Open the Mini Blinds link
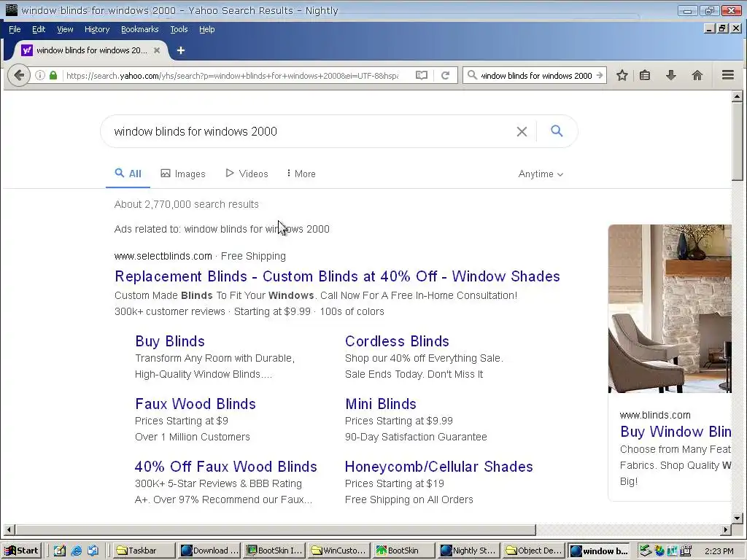 [x=381, y=404]
